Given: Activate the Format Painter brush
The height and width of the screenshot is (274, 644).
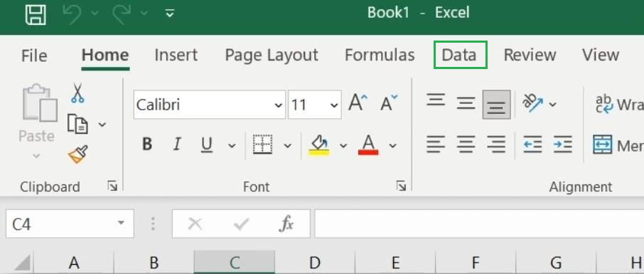Looking at the screenshot, I should pyautogui.click(x=78, y=154).
